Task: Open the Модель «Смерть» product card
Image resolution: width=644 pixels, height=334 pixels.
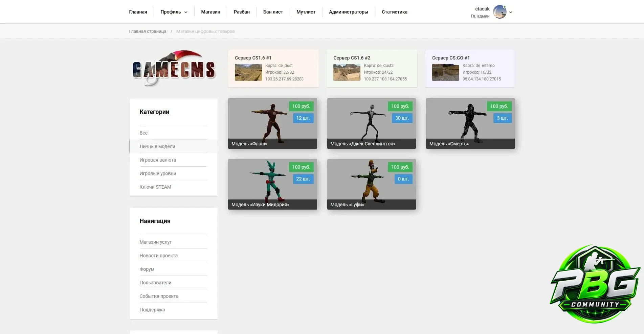Action: [x=470, y=123]
